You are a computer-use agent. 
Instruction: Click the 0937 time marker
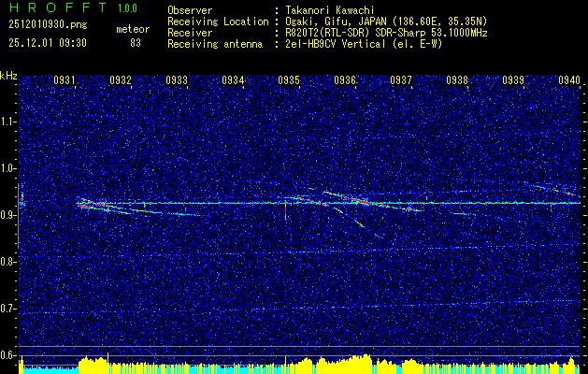point(401,79)
